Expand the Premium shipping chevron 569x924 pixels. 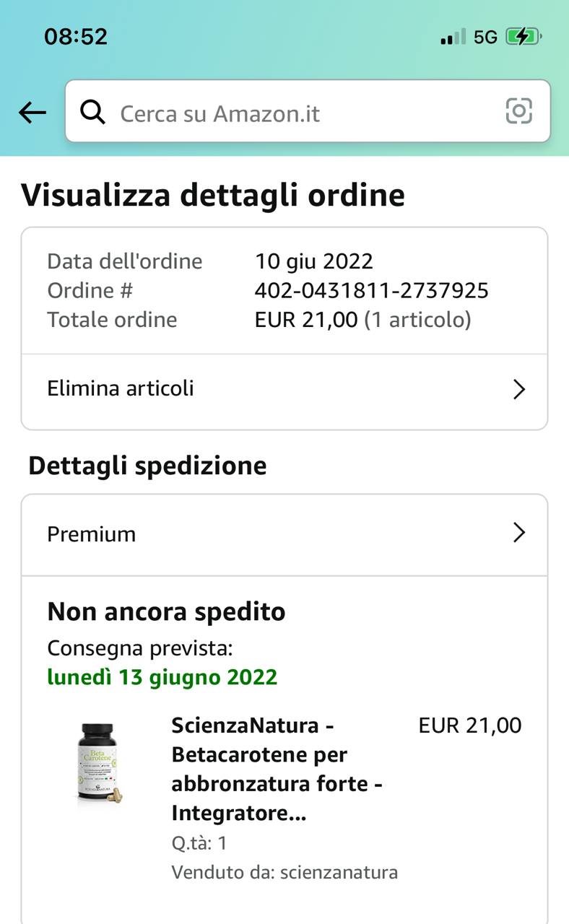tap(518, 533)
